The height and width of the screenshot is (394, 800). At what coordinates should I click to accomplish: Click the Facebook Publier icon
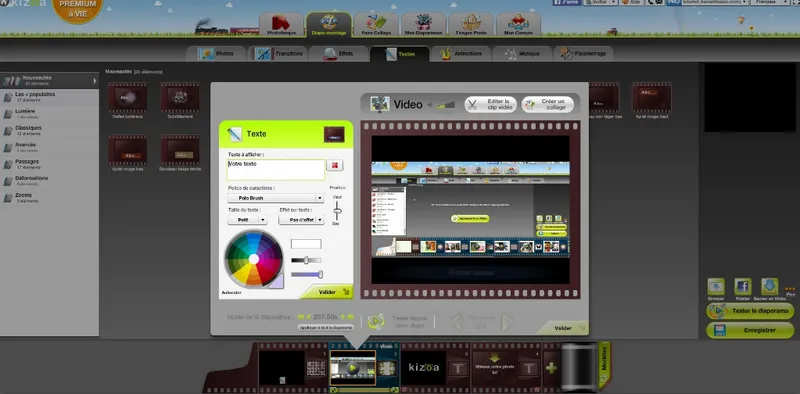(x=743, y=287)
